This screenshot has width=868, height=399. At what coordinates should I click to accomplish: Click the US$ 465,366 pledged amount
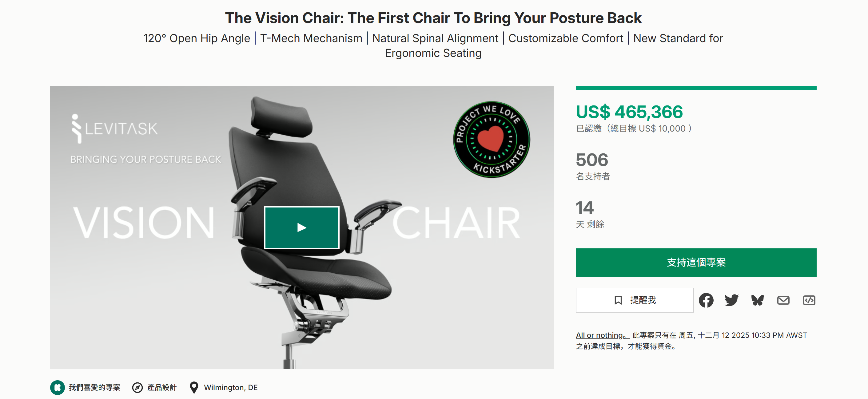click(629, 112)
